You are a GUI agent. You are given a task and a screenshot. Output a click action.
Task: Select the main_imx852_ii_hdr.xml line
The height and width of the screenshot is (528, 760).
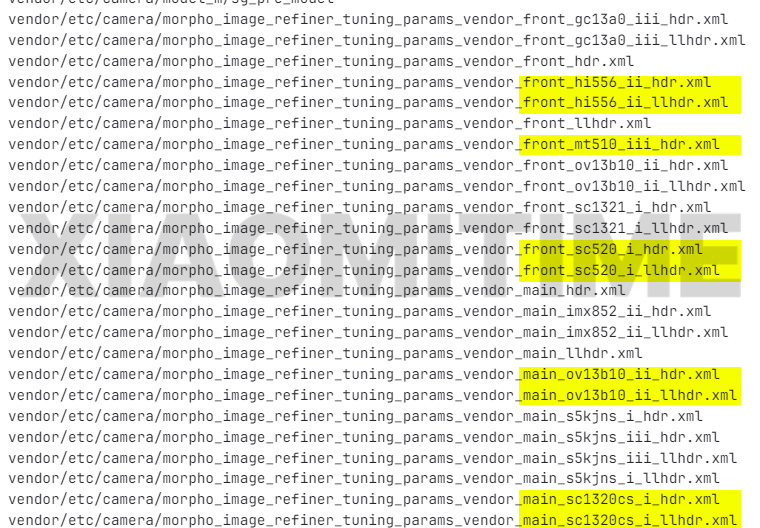click(x=360, y=311)
